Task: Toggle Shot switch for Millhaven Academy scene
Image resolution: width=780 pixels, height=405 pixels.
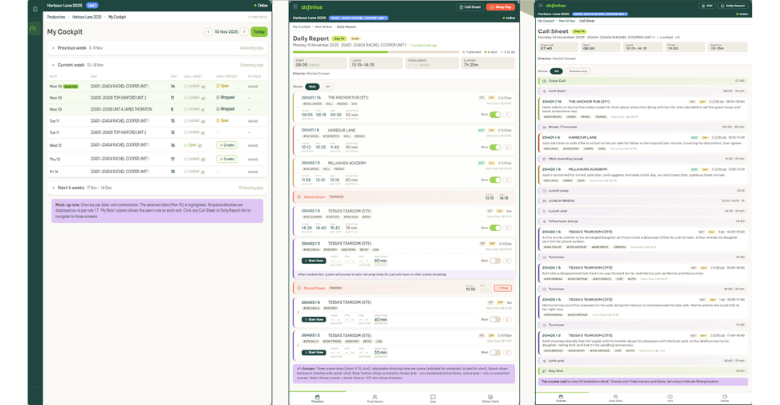Action: point(495,180)
